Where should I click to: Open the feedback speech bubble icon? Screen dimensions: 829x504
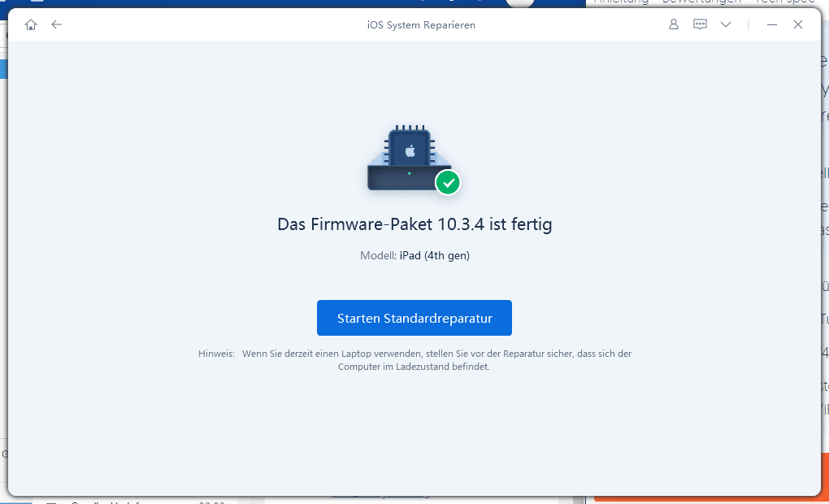(700, 25)
